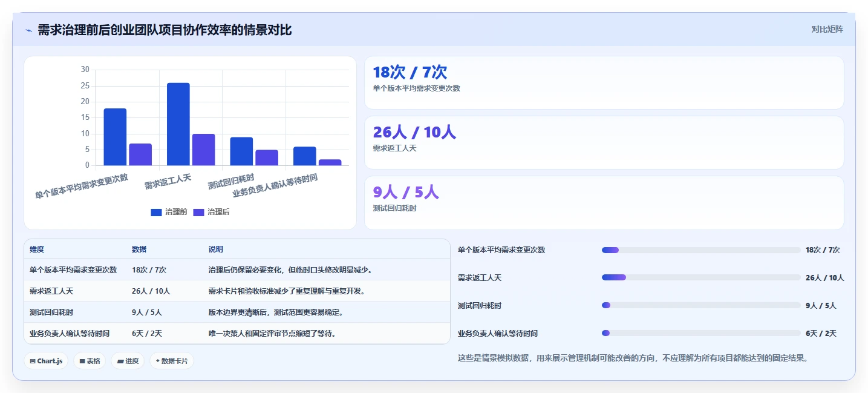Click table cell 业务负责人确认等待时间 in 维度 column

coord(70,334)
